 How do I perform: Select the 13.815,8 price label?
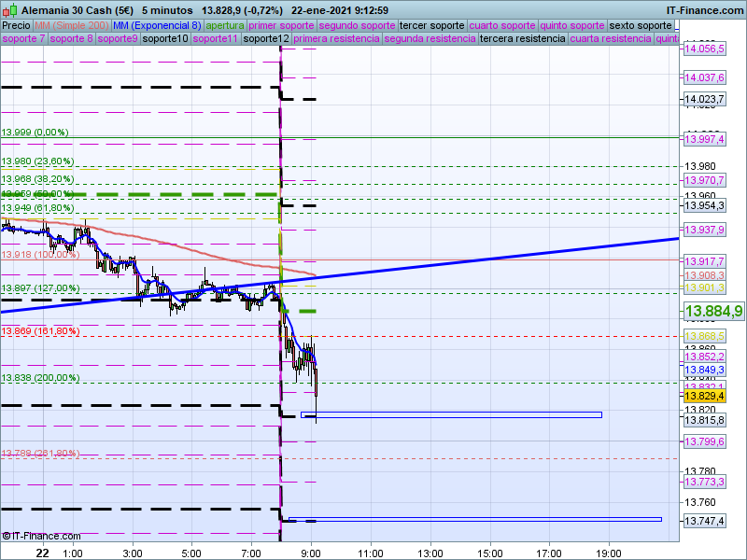click(x=704, y=421)
